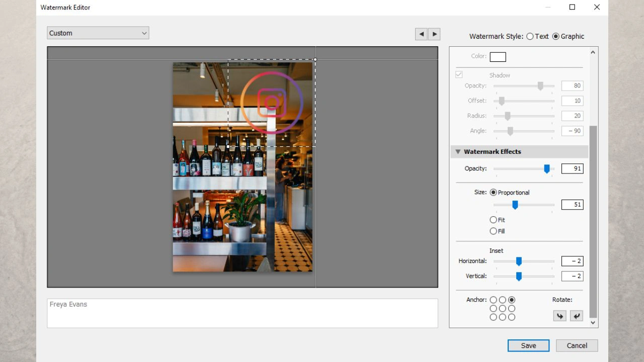Click the Cancel button

coord(577,345)
